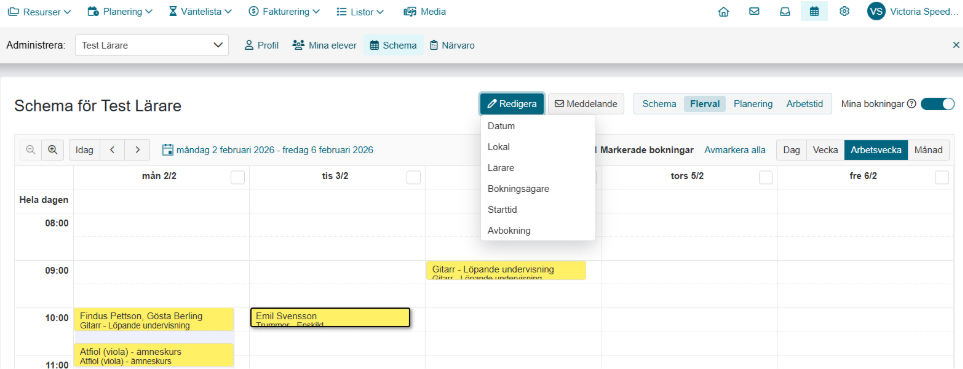Open the Media menu item
This screenshot has height=369, width=963.
coord(425,12)
